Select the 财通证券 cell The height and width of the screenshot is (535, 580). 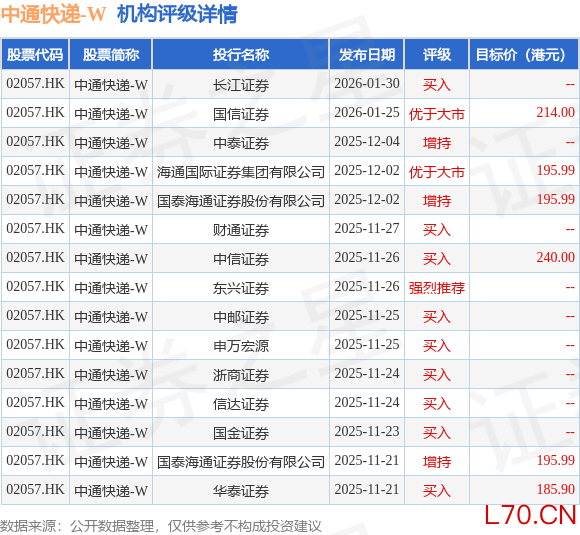[241, 230]
